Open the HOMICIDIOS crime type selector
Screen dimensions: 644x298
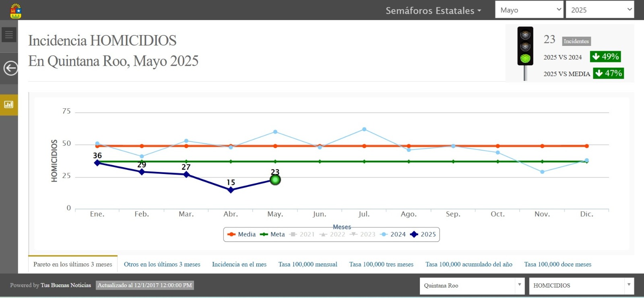click(581, 286)
